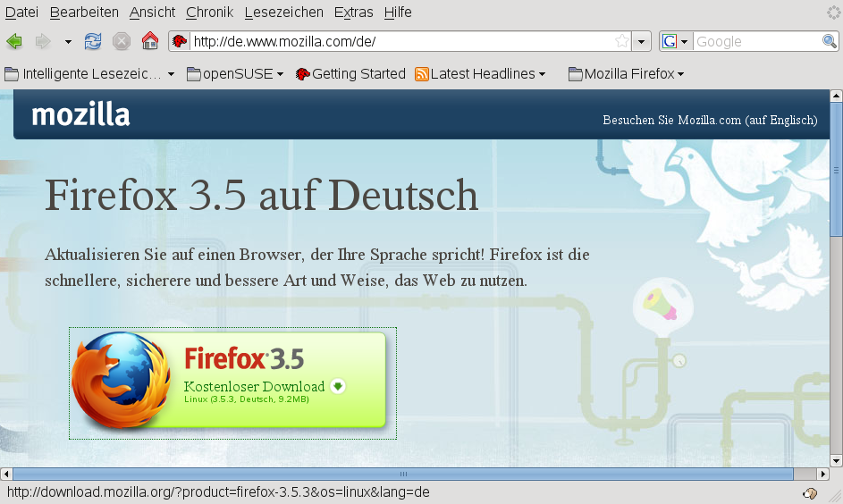Click status bar URL download.mozilla.org text
Screen dimensions: 843x504
pyautogui.click(x=218, y=492)
